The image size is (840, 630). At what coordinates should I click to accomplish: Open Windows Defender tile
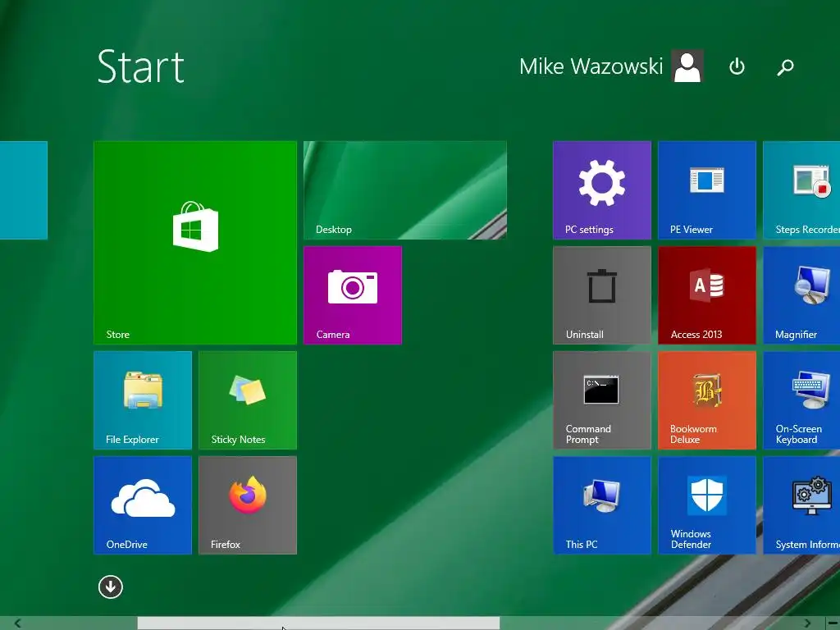[x=707, y=505]
